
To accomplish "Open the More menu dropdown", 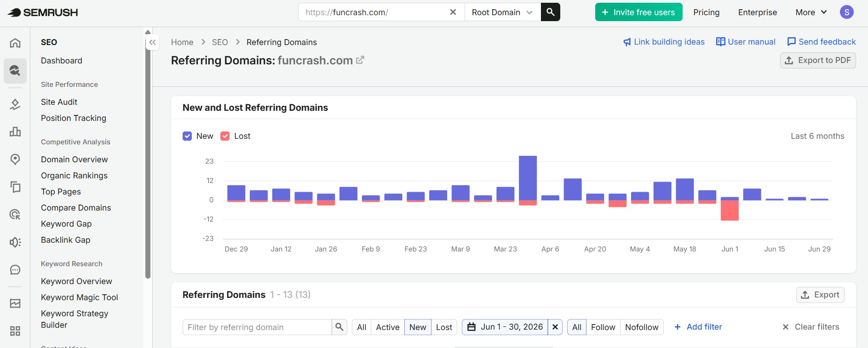I will (x=811, y=12).
